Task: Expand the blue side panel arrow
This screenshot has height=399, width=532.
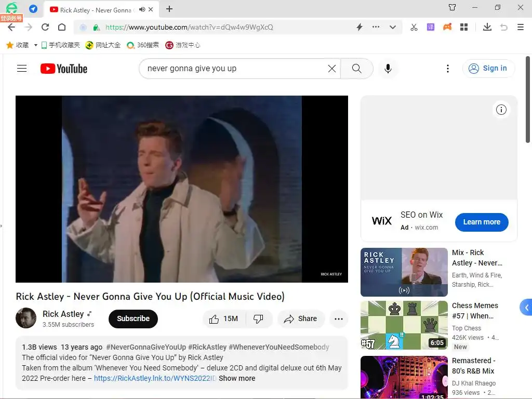Action: (526, 308)
